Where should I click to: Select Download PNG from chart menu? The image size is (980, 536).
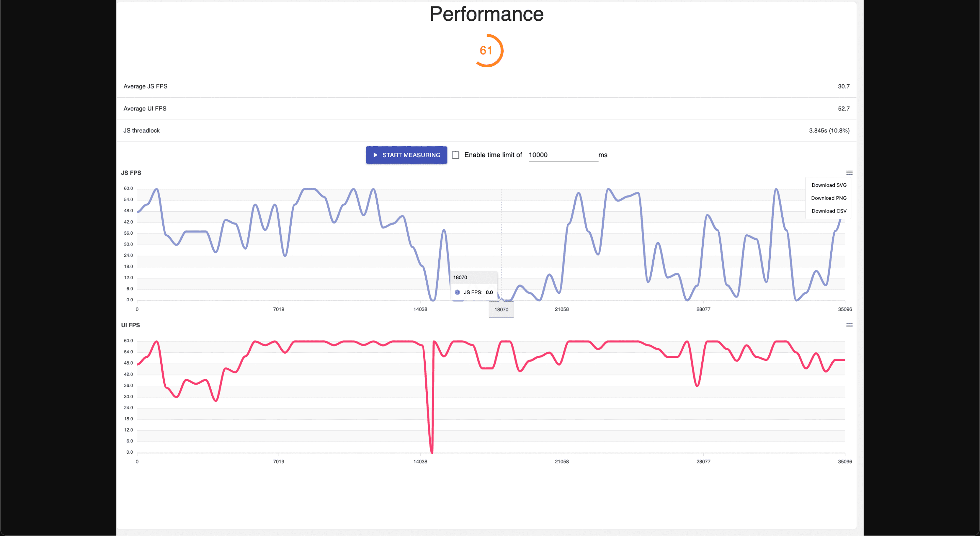[829, 198]
